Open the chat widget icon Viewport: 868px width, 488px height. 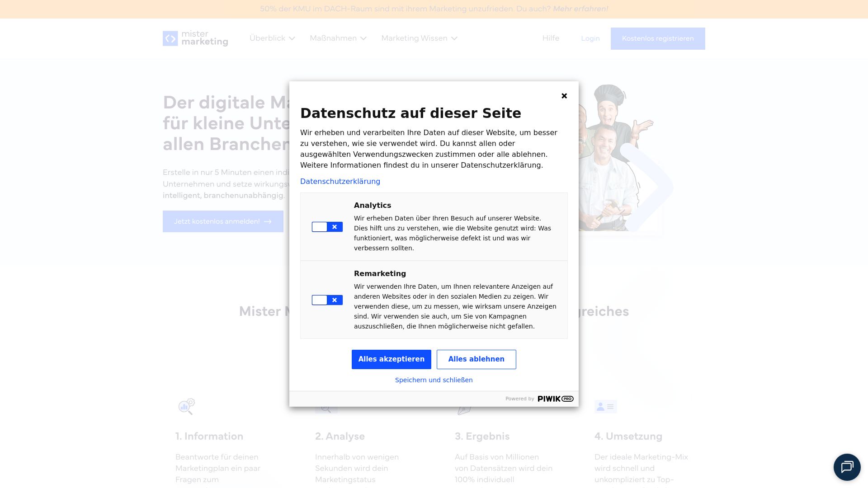pos(847,467)
